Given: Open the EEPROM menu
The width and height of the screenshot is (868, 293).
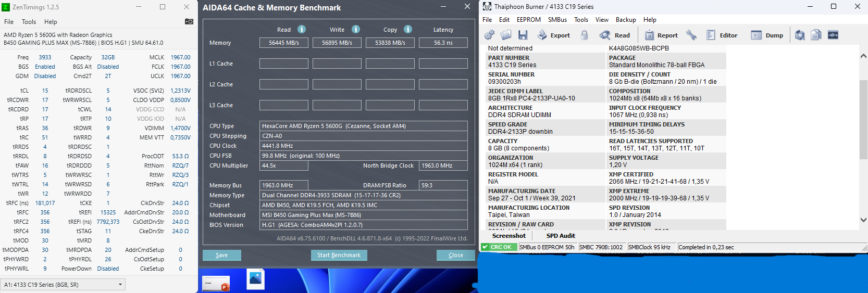Looking at the screenshot, I should click(529, 20).
